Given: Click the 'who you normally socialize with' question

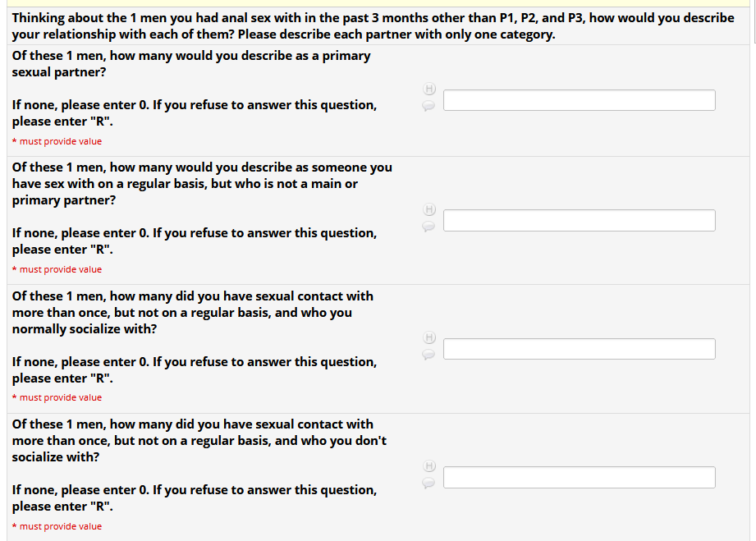Looking at the screenshot, I should pos(192,313).
